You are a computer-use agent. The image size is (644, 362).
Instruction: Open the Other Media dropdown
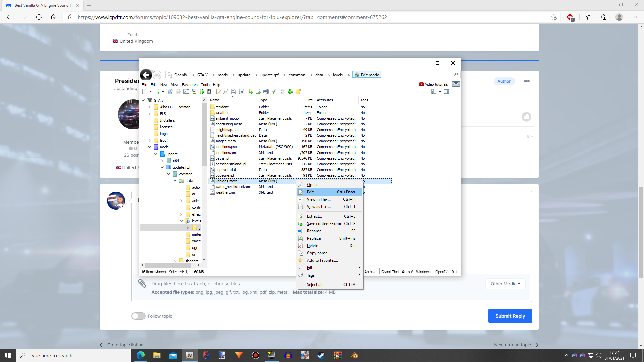pos(505,284)
